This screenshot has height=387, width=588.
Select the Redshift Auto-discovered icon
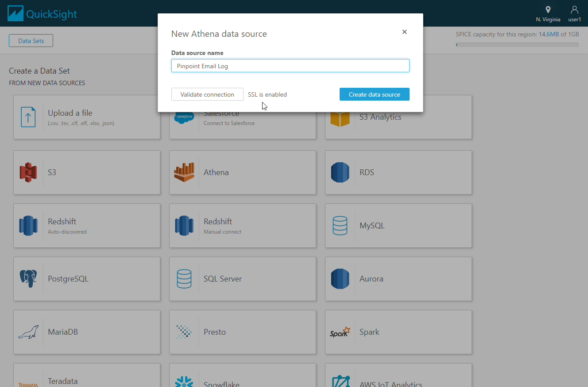coord(28,226)
